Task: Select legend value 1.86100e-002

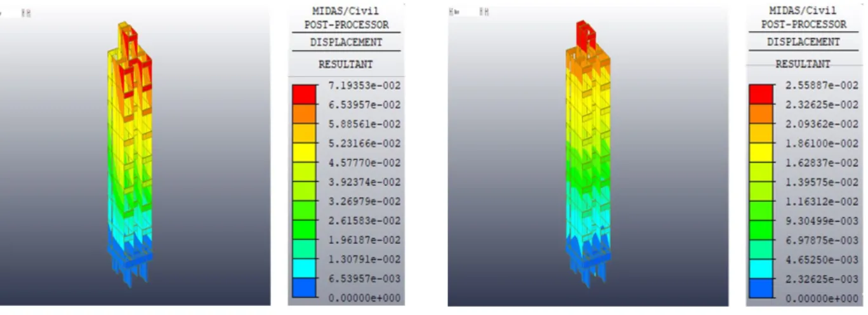Action: pos(820,143)
